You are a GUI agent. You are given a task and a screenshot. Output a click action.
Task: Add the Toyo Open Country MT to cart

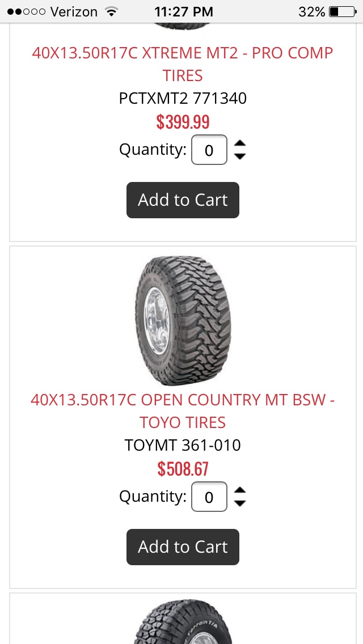point(183,547)
